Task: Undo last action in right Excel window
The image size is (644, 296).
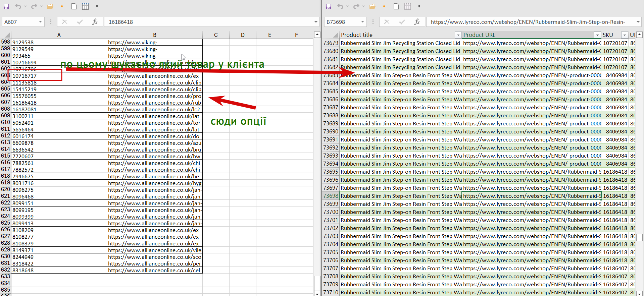Action: [340, 6]
